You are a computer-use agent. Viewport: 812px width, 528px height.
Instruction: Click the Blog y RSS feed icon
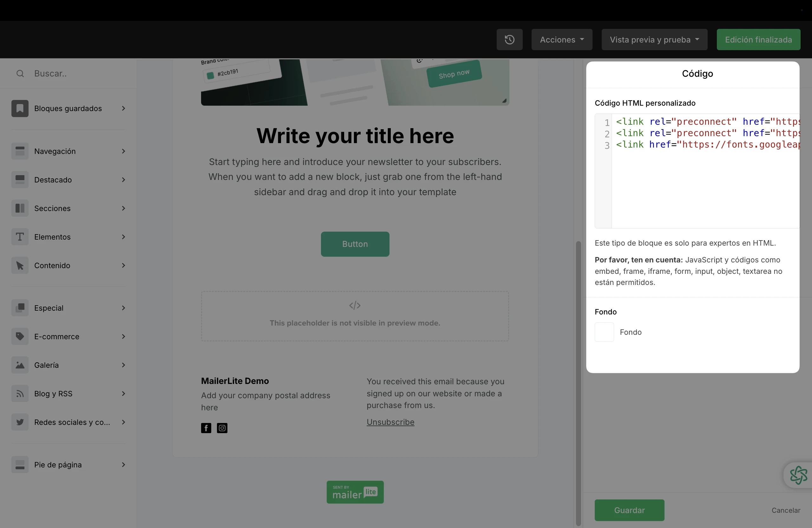click(x=20, y=394)
